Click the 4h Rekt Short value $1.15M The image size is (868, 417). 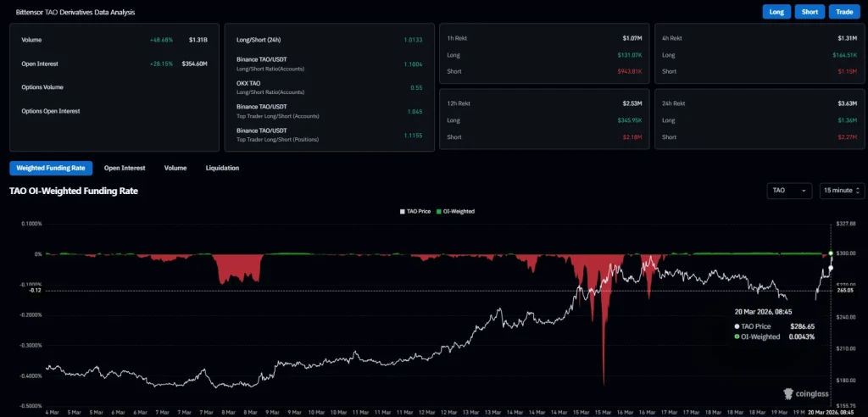(848, 71)
